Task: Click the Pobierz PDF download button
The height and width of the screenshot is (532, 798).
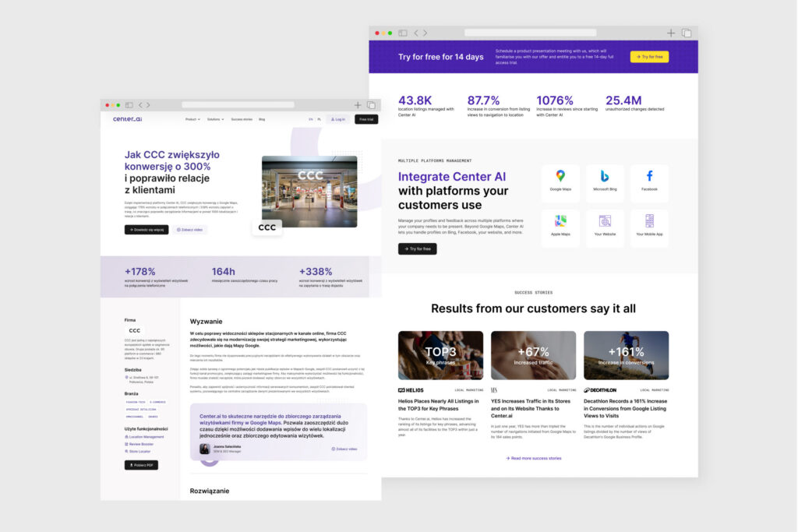Action: pyautogui.click(x=142, y=465)
